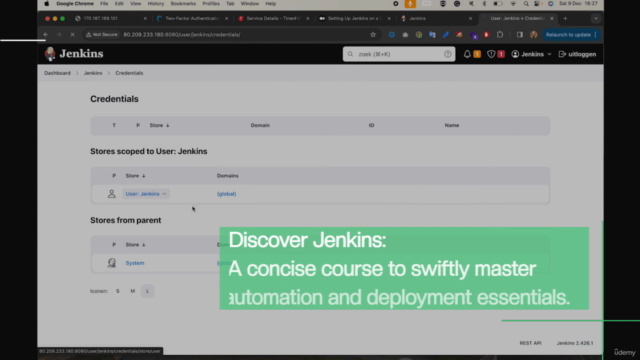Screen dimensions: 640x360
Task: Click the Jenkins logo in header
Action: point(74,54)
